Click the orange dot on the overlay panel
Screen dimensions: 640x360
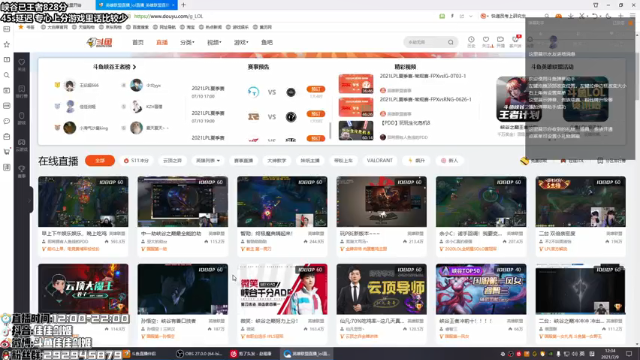631,23
